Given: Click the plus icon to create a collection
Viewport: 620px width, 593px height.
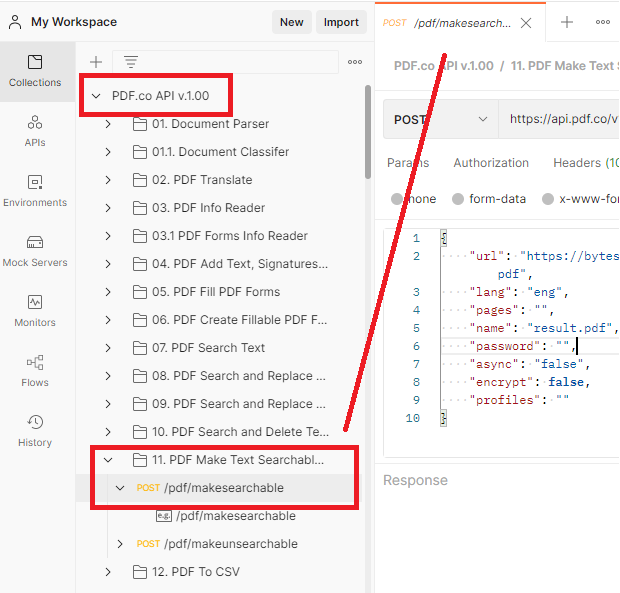Looking at the screenshot, I should click(96, 62).
